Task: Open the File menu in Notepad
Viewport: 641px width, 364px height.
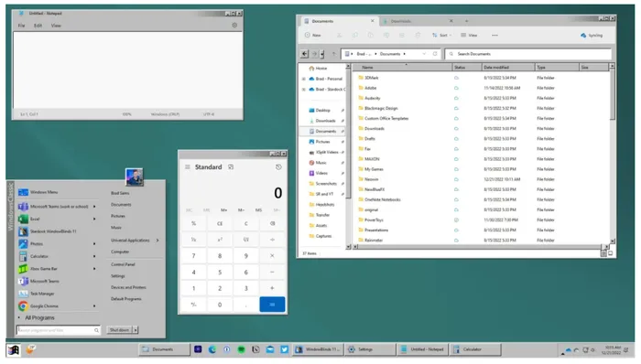Action: click(21, 26)
